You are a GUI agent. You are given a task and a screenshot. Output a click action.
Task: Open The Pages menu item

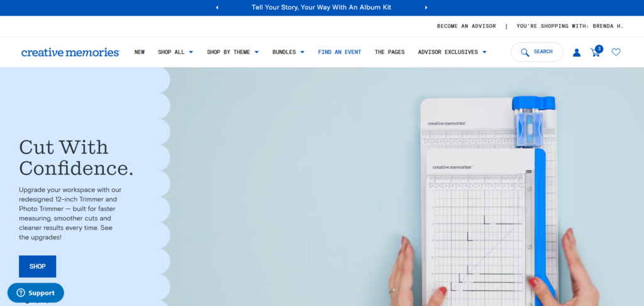click(389, 52)
